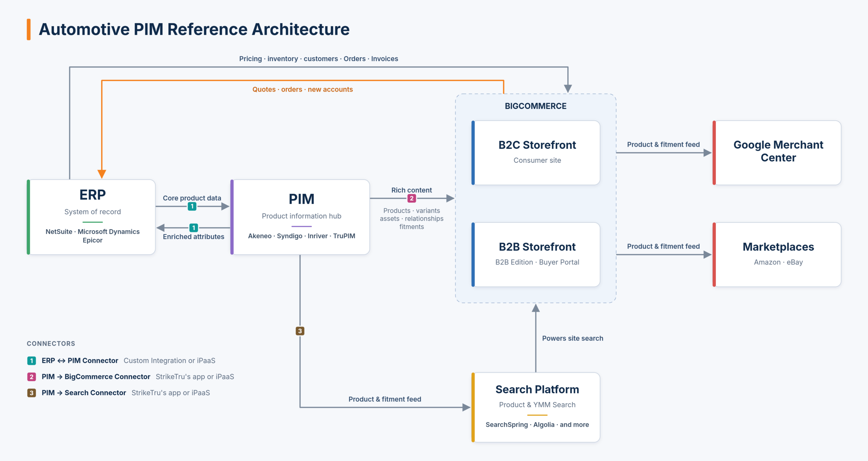Click the teal 1 badge on Core product data arrow
Screen dimensions: 868x461
click(192, 206)
